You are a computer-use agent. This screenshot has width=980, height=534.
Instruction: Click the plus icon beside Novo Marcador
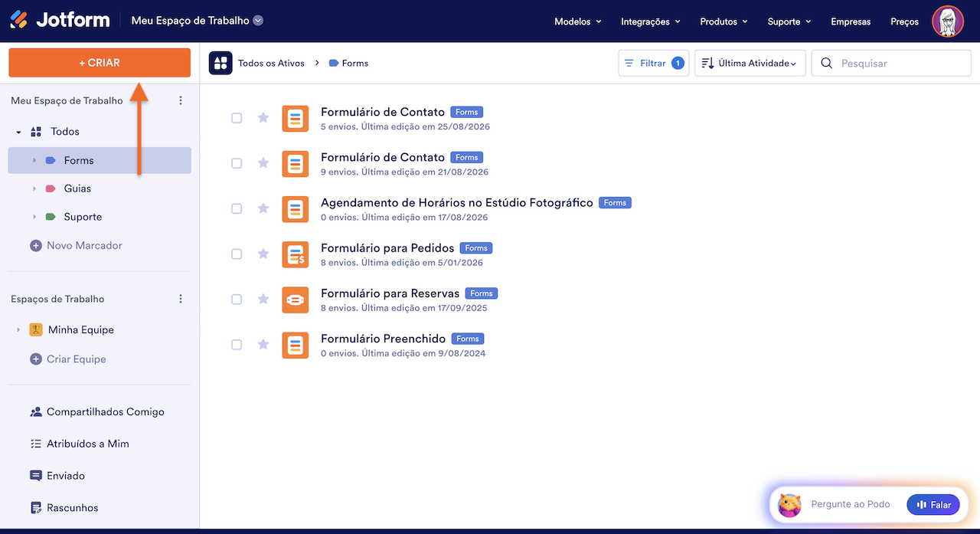(35, 246)
